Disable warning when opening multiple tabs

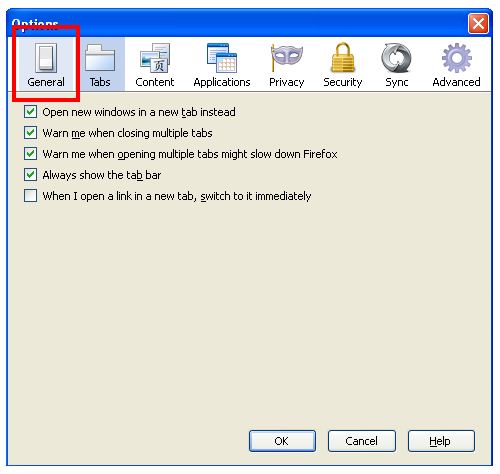click(x=30, y=154)
